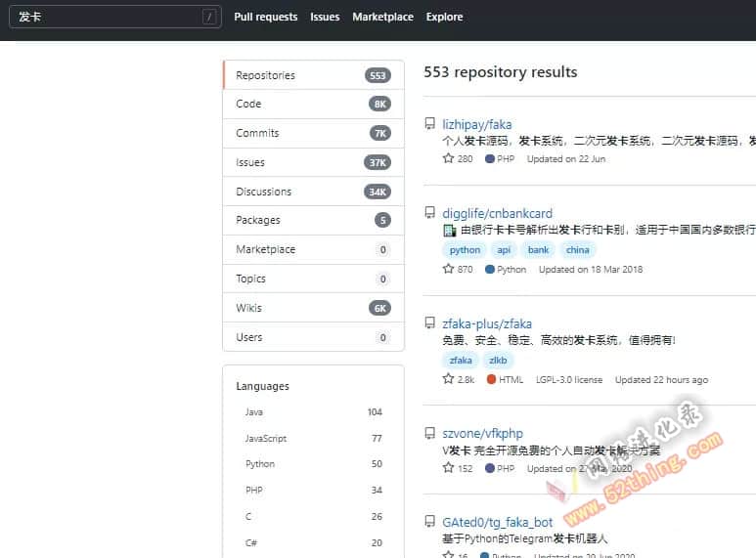Open Pull requests in top navigation

tap(266, 17)
